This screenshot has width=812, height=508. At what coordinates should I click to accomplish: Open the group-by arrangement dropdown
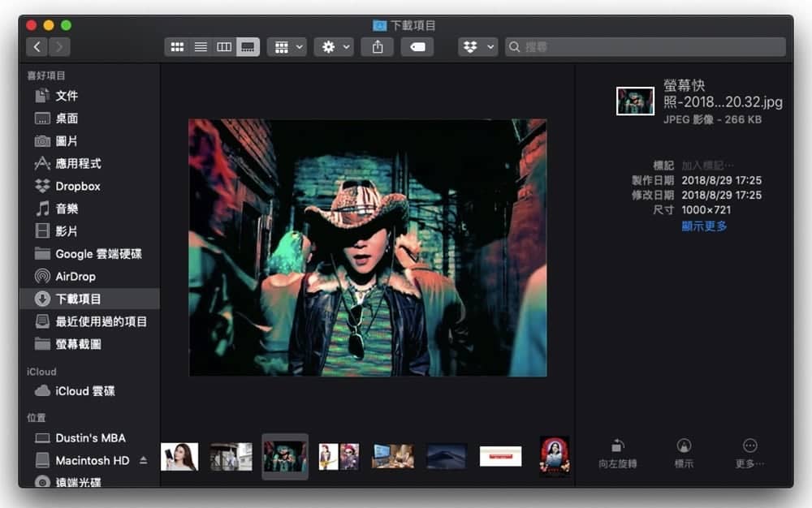click(x=288, y=47)
